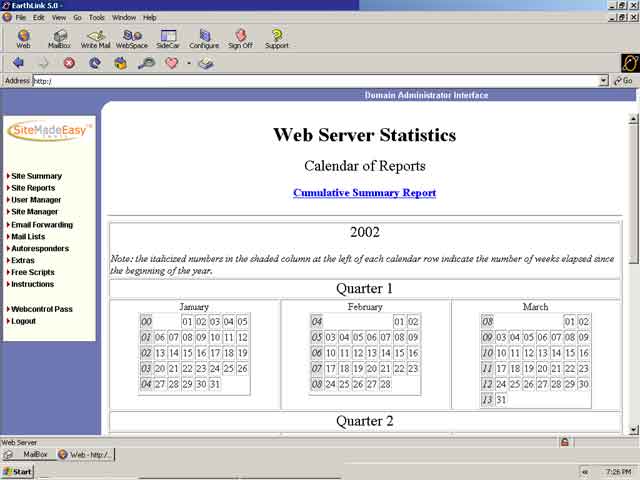Click the Write Mail icon
Screen dimensions: 640x480
(x=96, y=38)
